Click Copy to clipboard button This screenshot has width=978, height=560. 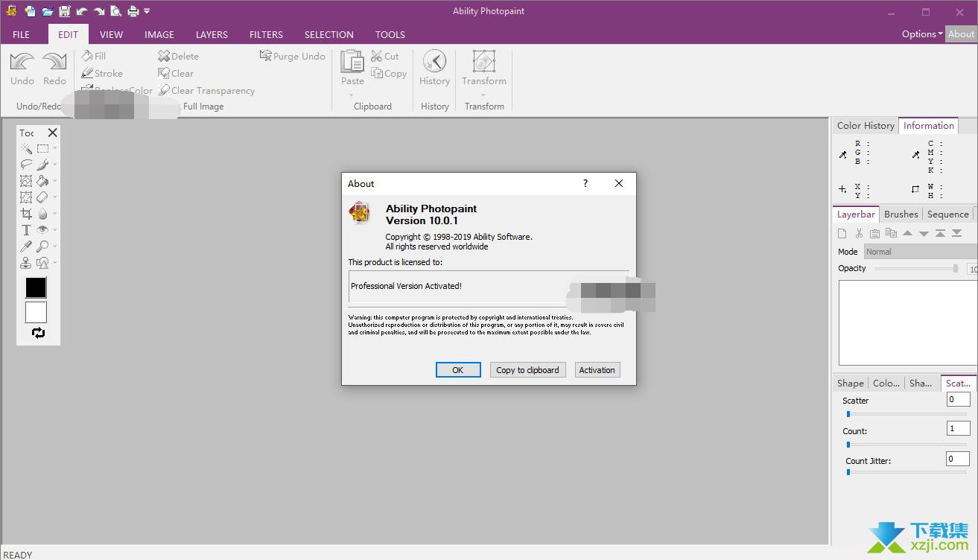click(527, 370)
